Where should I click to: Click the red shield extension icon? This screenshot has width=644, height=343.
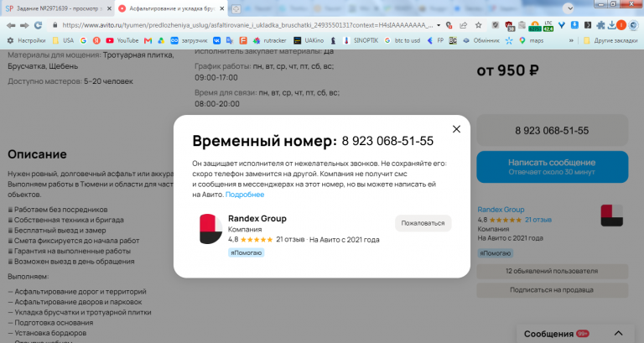pyautogui.click(x=510, y=26)
